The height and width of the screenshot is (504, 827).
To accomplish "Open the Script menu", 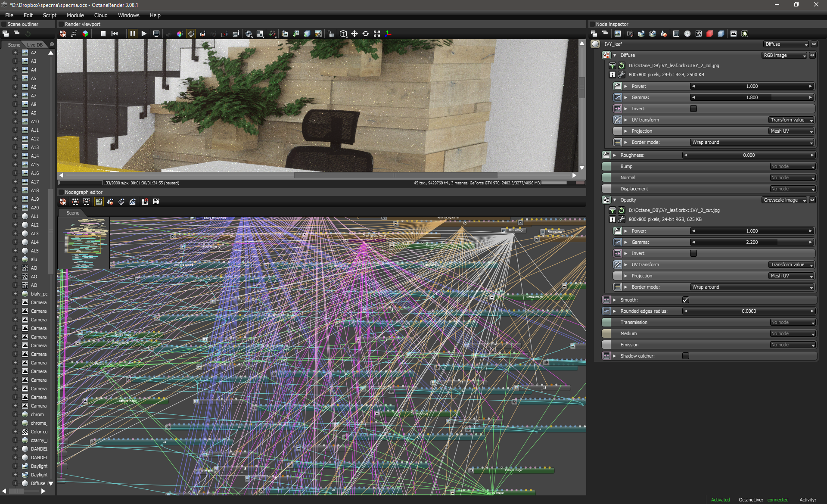I will click(50, 15).
